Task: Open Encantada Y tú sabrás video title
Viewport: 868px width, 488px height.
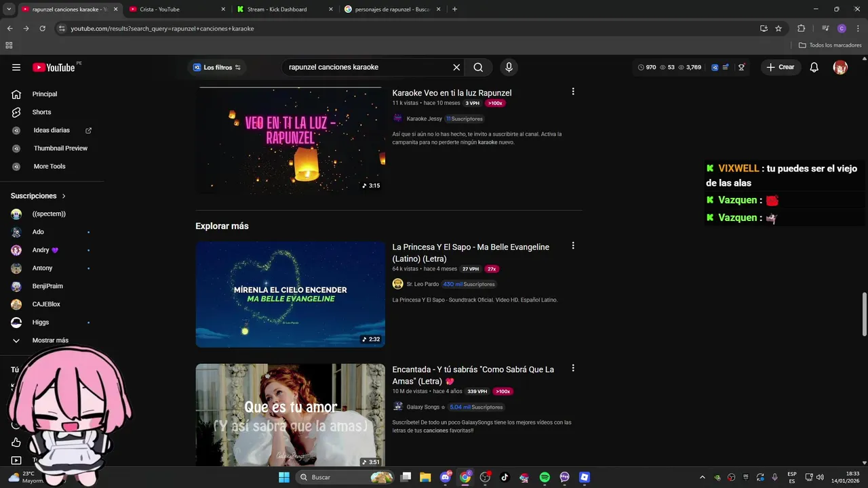Action: point(473,375)
